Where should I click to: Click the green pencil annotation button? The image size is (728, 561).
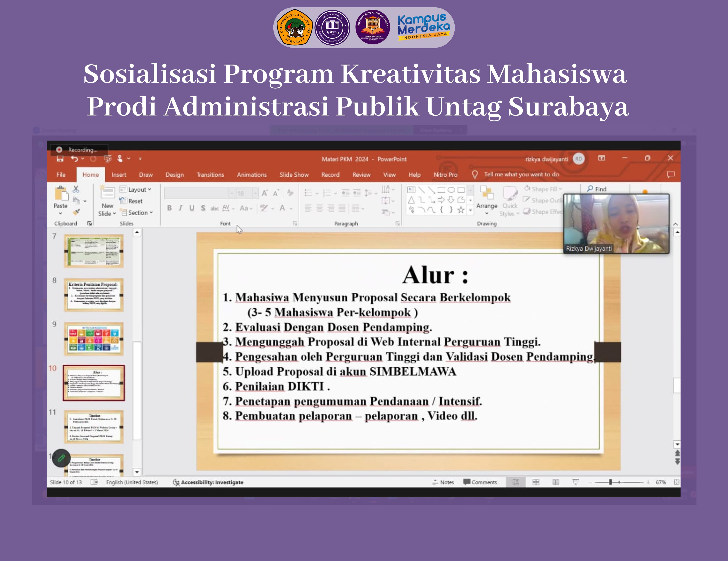pos(61,458)
